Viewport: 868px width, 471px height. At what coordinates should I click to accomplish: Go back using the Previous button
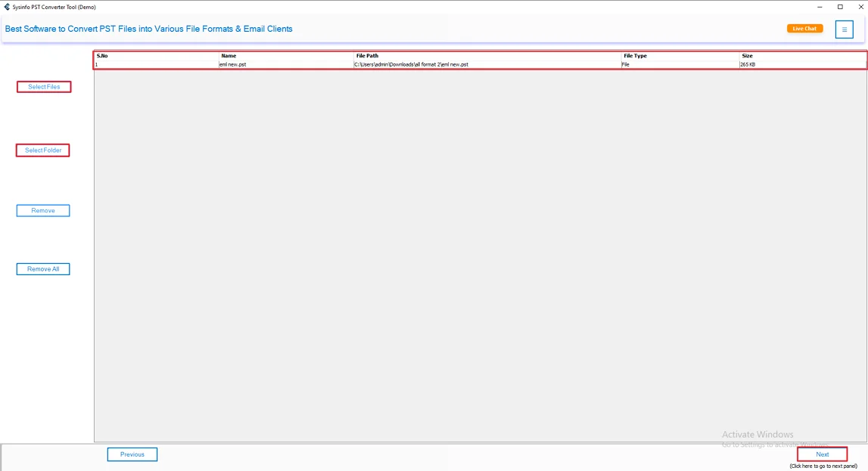(132, 454)
